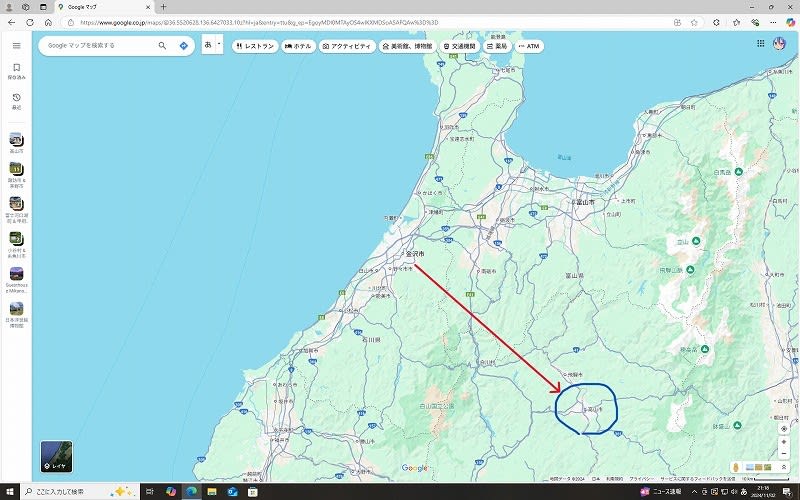Open Outlook from the taskbar
The width and height of the screenshot is (800, 500).
point(232,491)
